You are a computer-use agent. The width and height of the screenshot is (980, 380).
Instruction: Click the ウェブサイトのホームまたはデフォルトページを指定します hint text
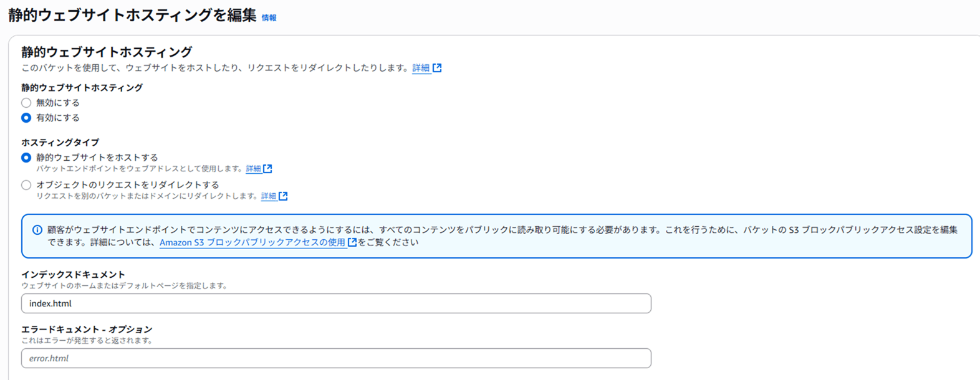point(125,286)
